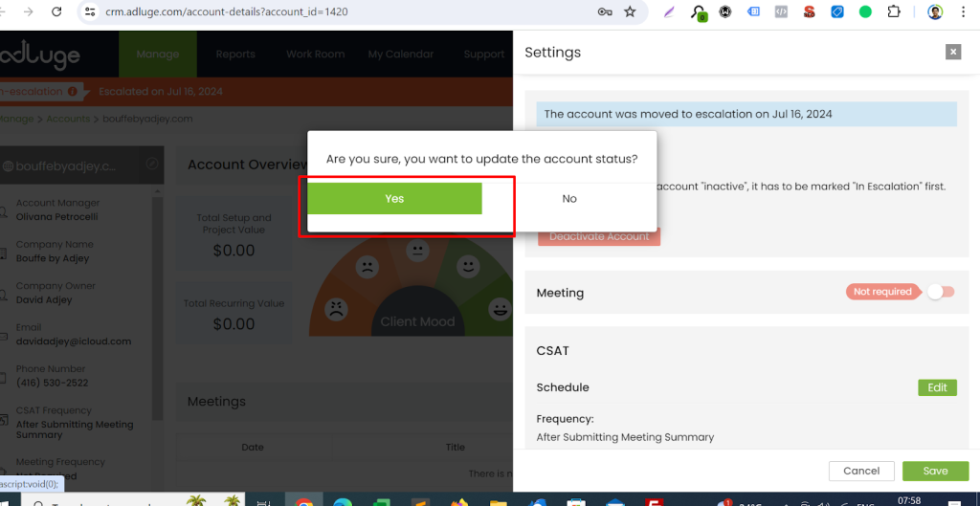
Task: Reload the page with browser refresh icon
Action: [x=56, y=12]
